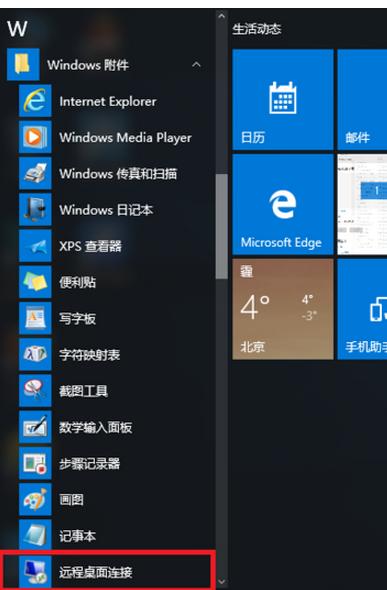Open the 邮件 mail tile
The width and height of the screenshot is (387, 590).
[362, 99]
